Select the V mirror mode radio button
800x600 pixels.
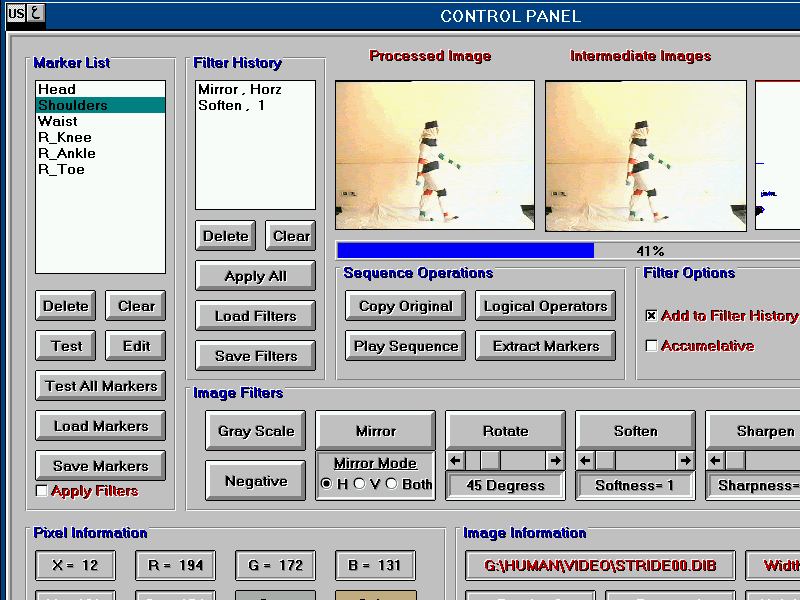pyautogui.click(x=359, y=484)
